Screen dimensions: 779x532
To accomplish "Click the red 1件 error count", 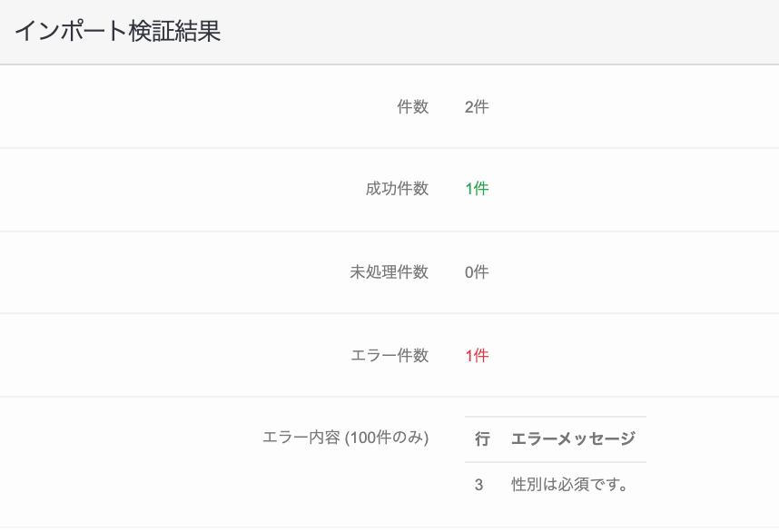I will point(477,356).
